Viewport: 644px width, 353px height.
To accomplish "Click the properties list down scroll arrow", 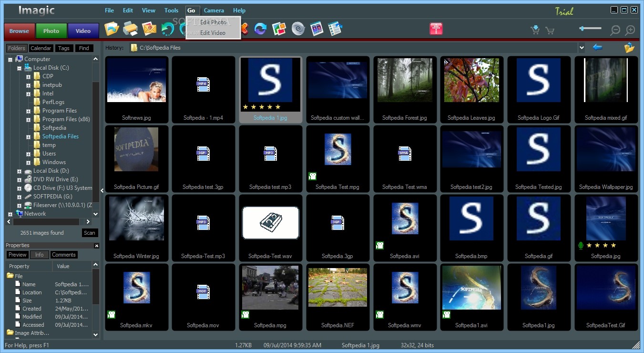I will coord(96,334).
